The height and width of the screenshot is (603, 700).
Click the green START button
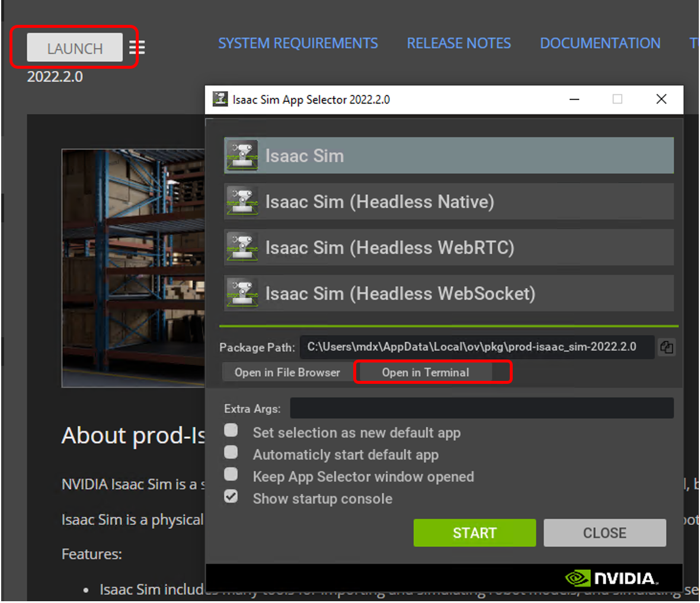pos(475,533)
